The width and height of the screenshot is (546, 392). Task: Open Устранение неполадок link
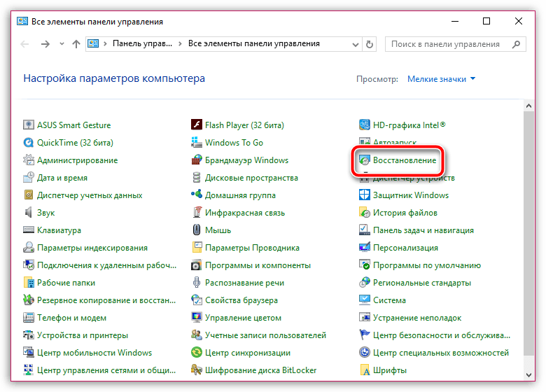pos(417,318)
